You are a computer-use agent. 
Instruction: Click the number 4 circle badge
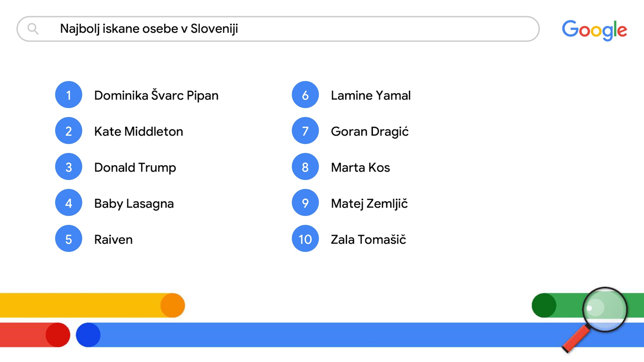[69, 203]
